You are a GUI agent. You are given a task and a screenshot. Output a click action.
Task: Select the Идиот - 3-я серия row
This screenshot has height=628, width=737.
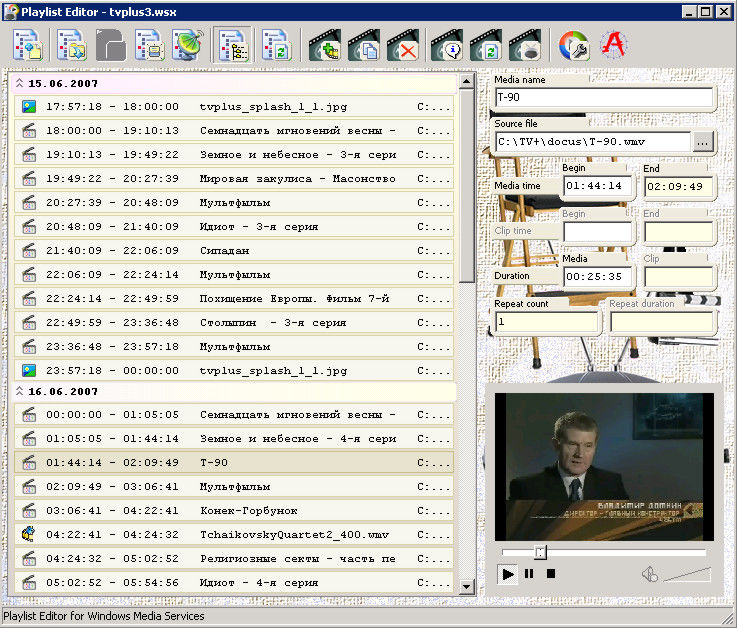[234, 227]
